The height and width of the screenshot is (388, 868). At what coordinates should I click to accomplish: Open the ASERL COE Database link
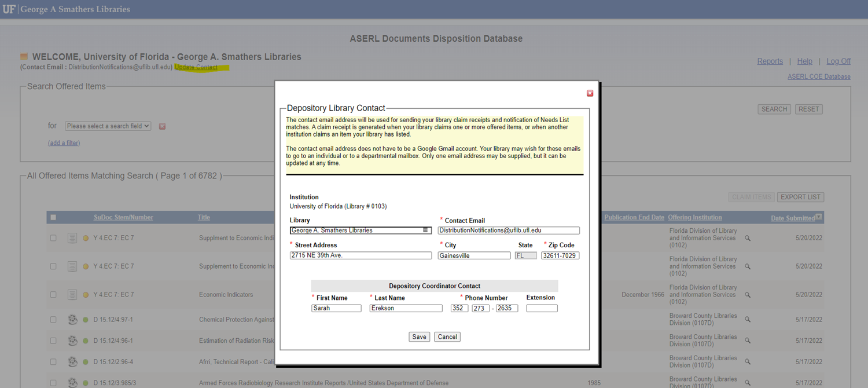coord(819,77)
